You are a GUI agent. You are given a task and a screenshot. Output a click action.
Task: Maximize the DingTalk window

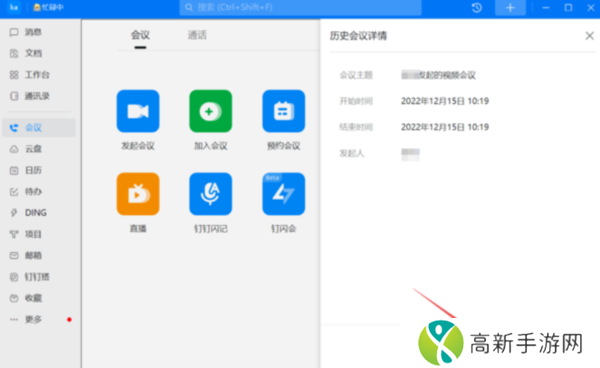tap(568, 8)
